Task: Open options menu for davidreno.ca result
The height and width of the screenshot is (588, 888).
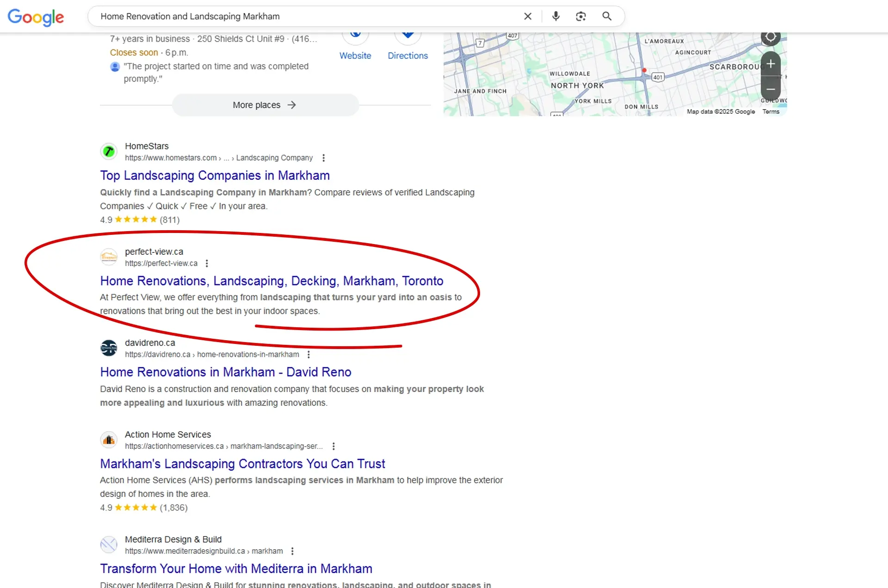Action: 308,354
